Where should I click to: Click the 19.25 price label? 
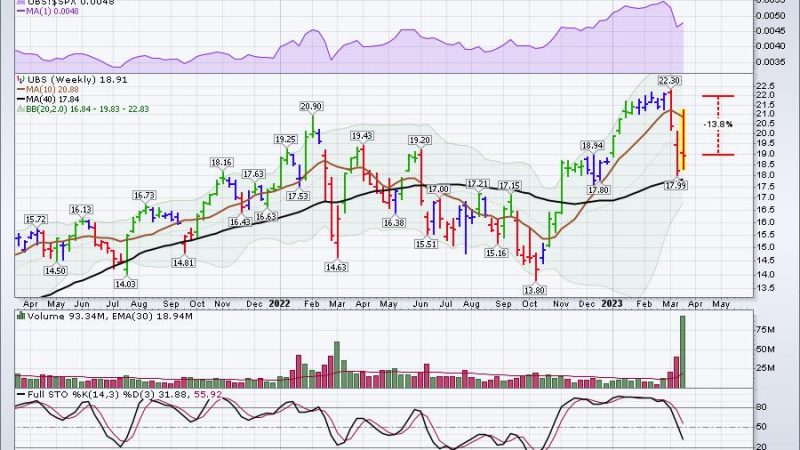[x=286, y=139]
